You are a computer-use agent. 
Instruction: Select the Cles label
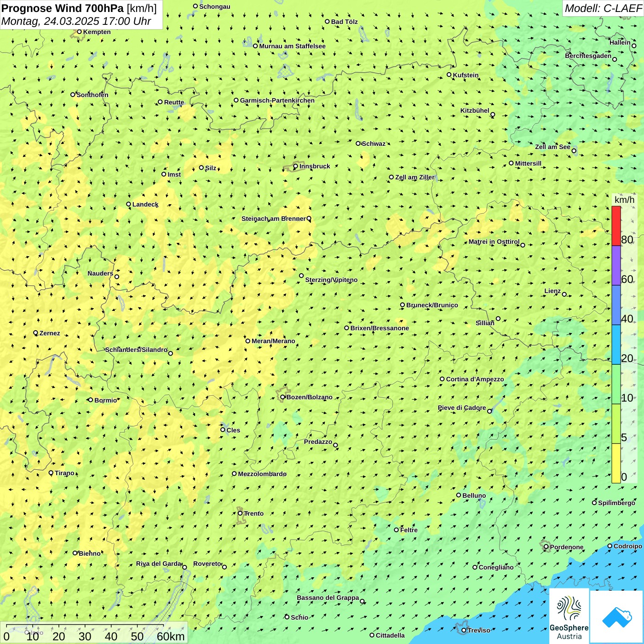pyautogui.click(x=233, y=430)
